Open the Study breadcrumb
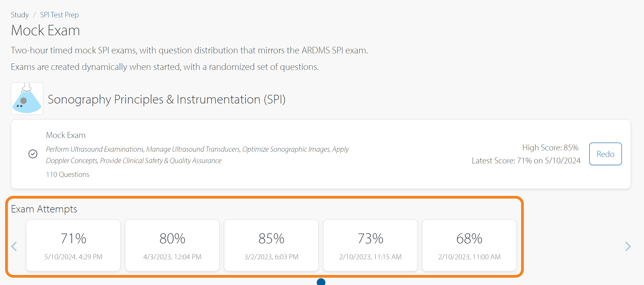644x285 pixels. 20,15
